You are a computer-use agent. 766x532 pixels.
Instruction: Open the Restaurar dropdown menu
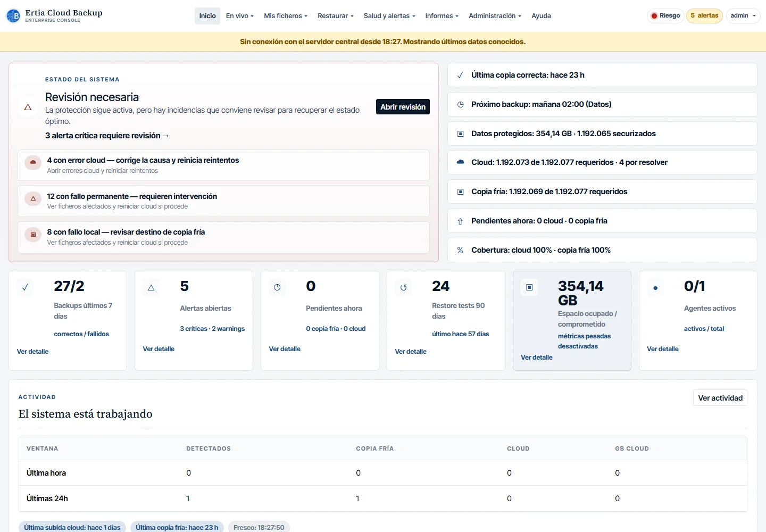336,16
